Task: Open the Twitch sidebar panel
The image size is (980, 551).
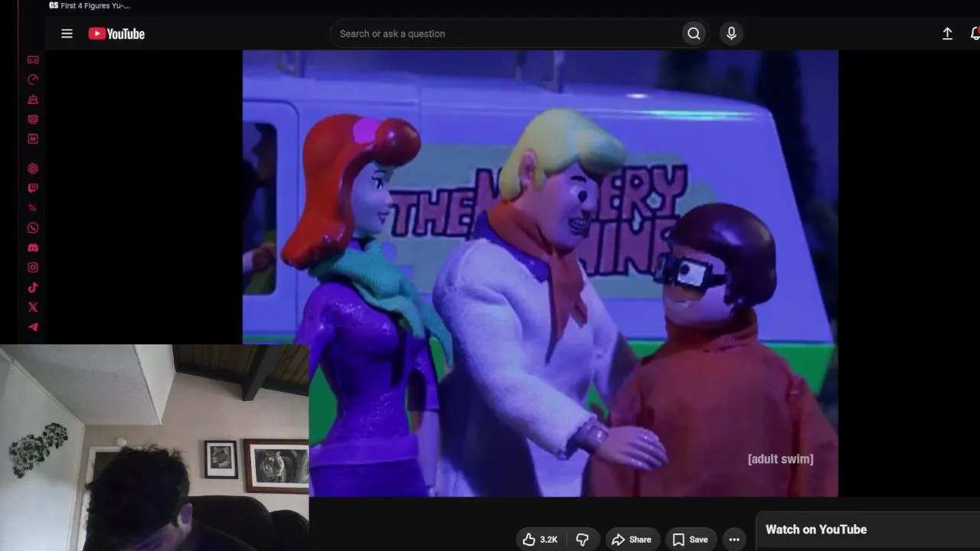Action: click(33, 188)
